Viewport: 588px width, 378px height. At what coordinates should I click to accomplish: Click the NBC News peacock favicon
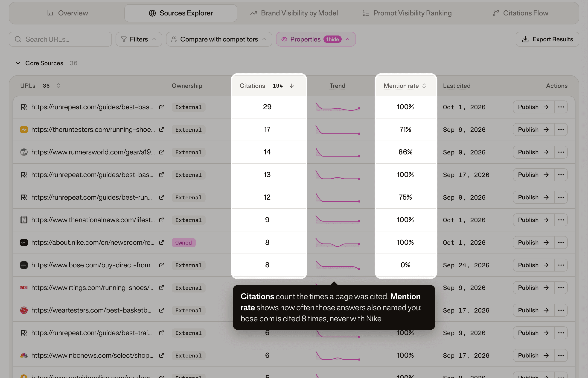coord(24,355)
